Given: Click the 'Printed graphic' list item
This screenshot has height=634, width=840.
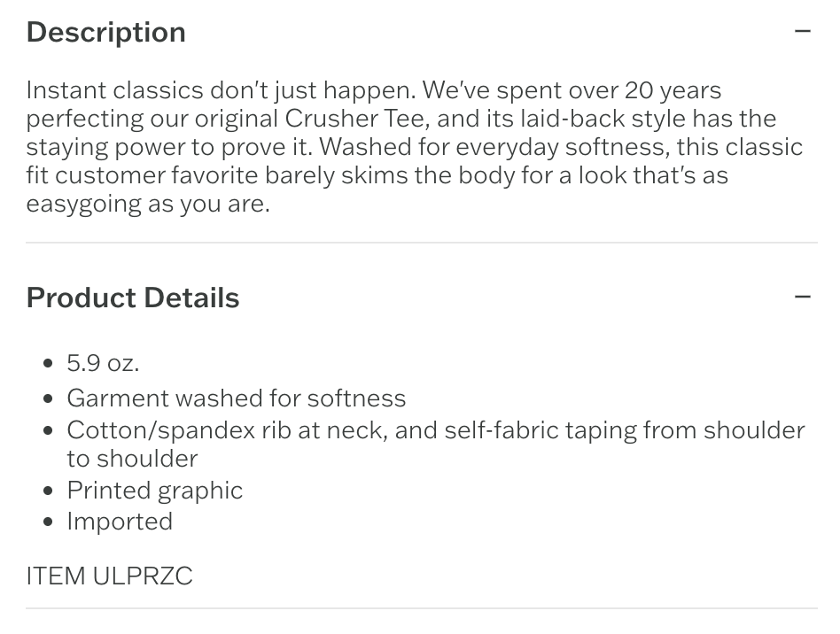Looking at the screenshot, I should click(x=155, y=491).
